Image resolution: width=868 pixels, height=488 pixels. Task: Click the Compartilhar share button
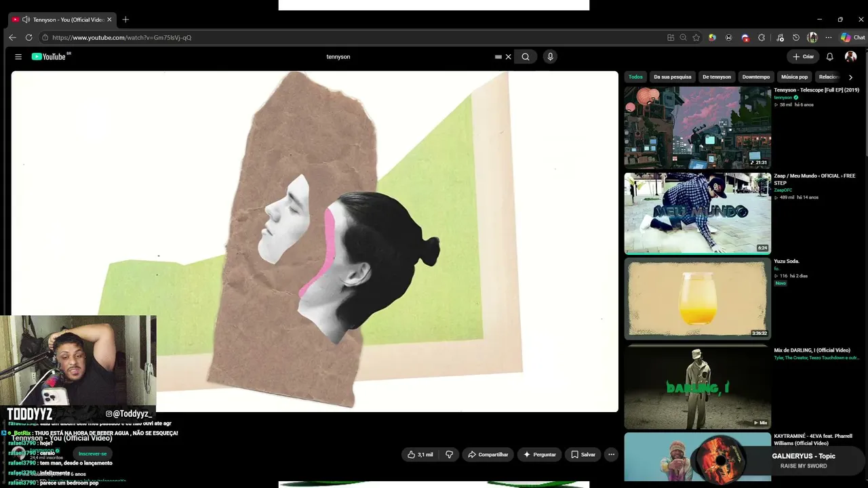488,455
